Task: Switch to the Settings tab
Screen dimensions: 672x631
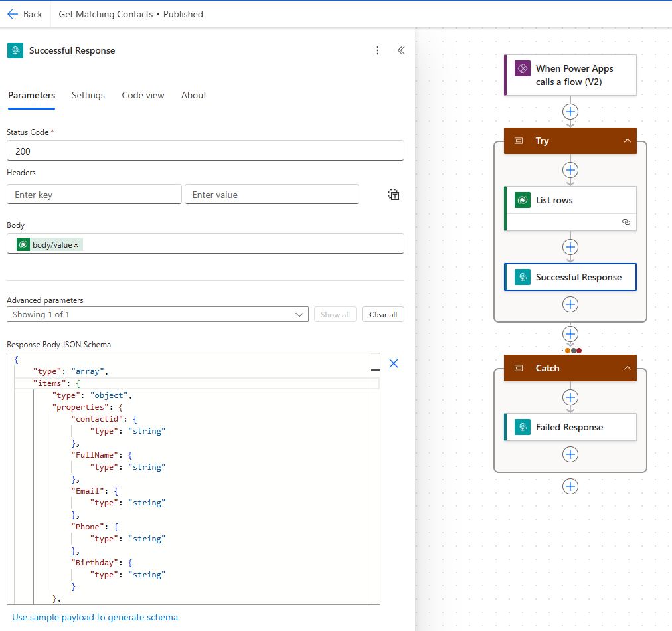Action: (x=88, y=95)
